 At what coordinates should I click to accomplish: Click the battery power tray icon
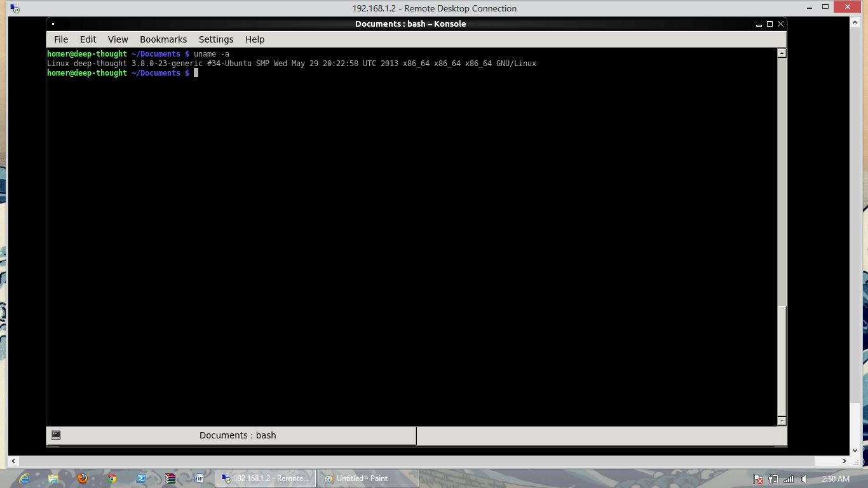(x=773, y=479)
